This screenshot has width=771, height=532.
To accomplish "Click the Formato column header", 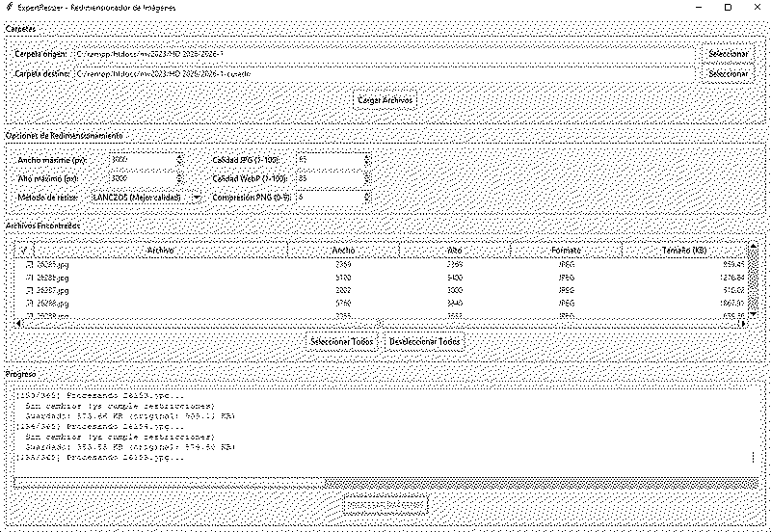I will (566, 251).
